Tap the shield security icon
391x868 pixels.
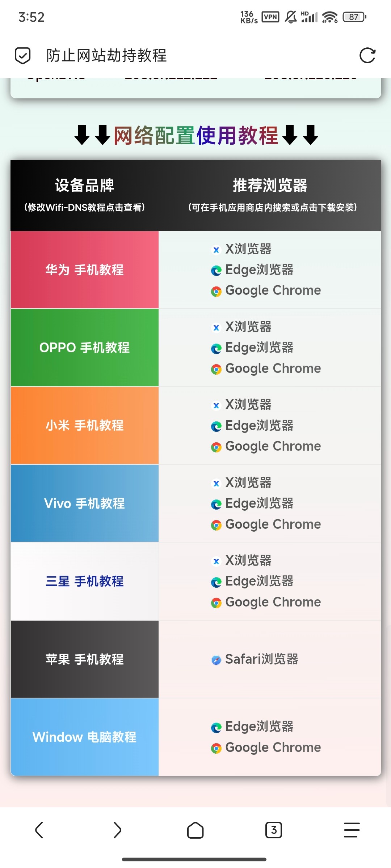pos(22,56)
